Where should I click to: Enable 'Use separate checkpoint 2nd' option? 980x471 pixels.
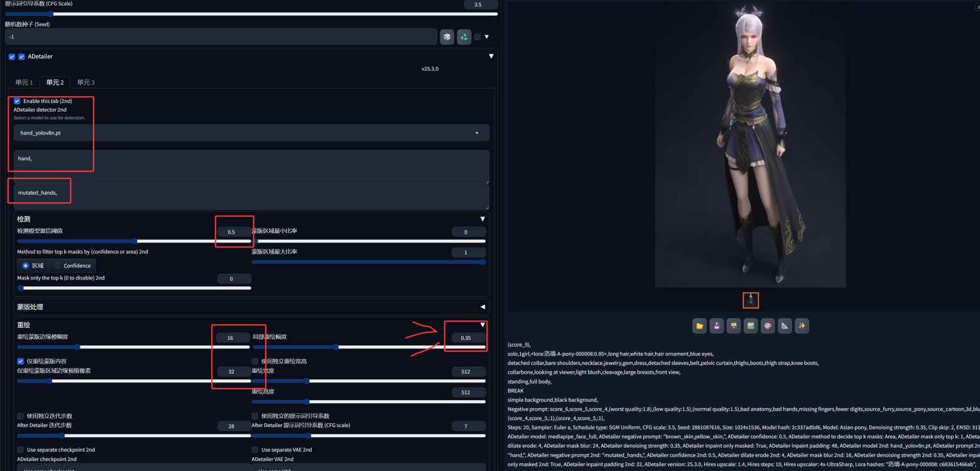(x=21, y=450)
